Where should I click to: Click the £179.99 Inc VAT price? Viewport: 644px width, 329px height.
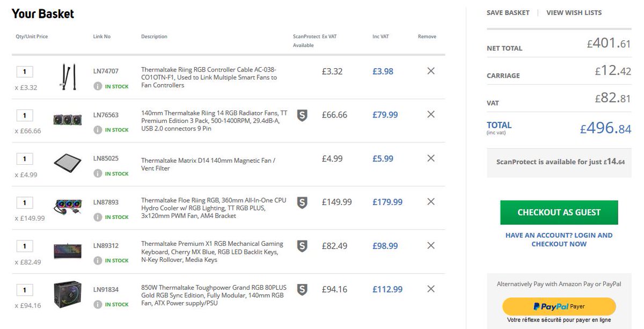click(x=387, y=202)
